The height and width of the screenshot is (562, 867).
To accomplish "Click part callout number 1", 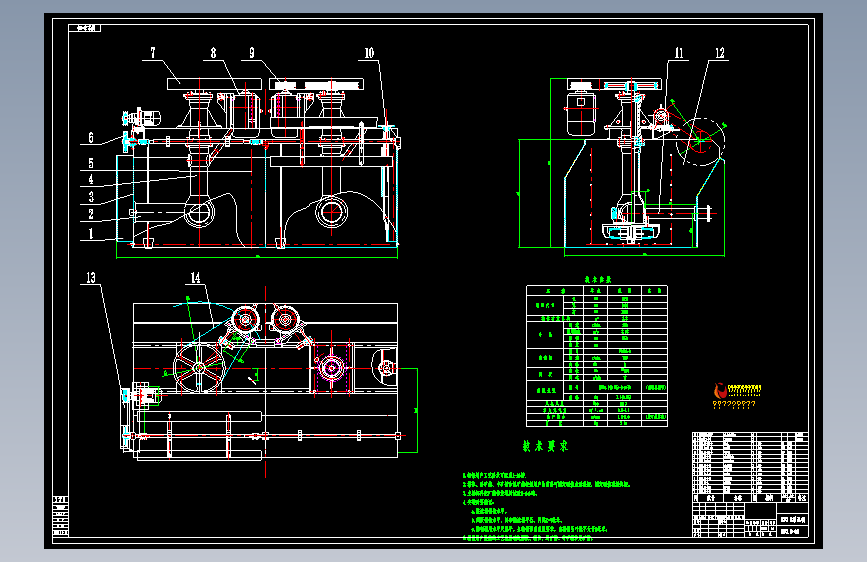I will [x=91, y=233].
